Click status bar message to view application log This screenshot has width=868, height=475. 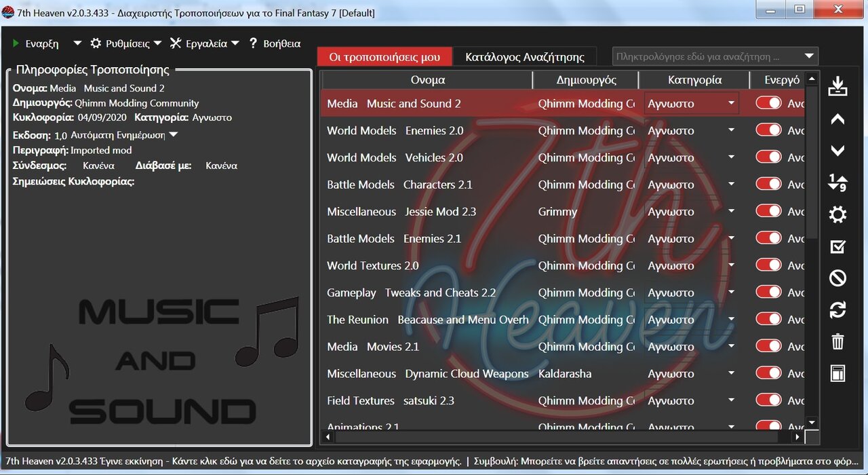(x=232, y=461)
